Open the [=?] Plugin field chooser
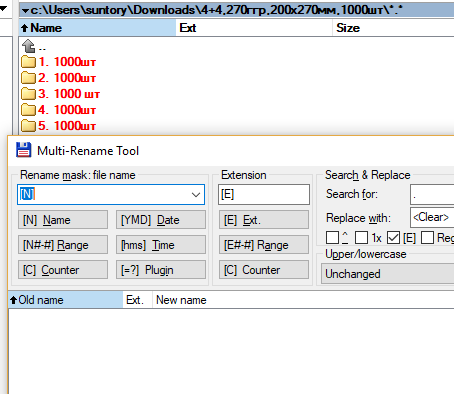Viewport: 454px width, 394px height. [161, 270]
